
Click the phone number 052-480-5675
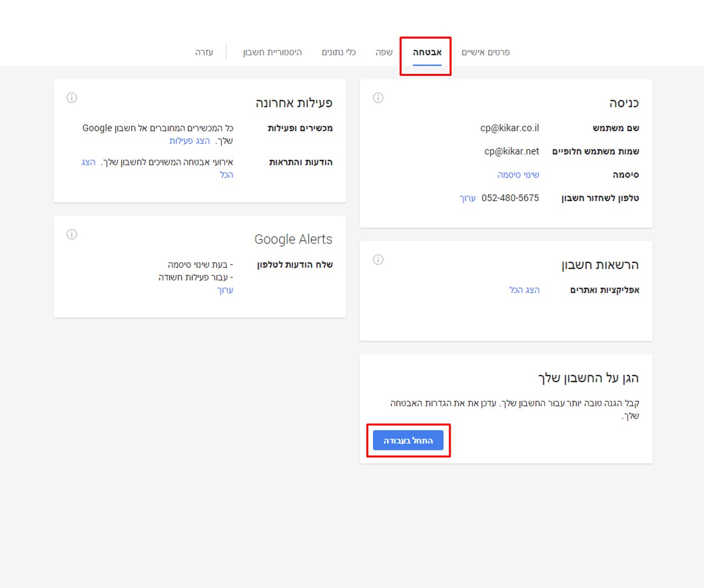pos(510,198)
